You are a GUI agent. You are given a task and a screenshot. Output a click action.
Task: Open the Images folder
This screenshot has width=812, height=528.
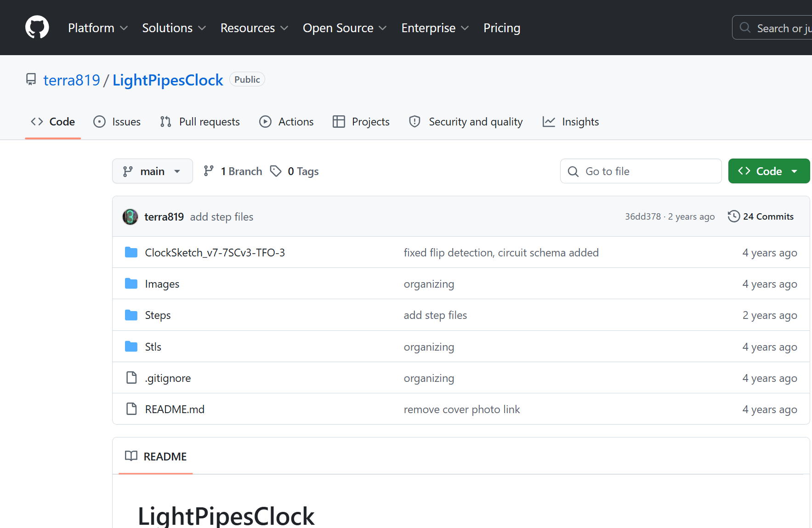(162, 284)
